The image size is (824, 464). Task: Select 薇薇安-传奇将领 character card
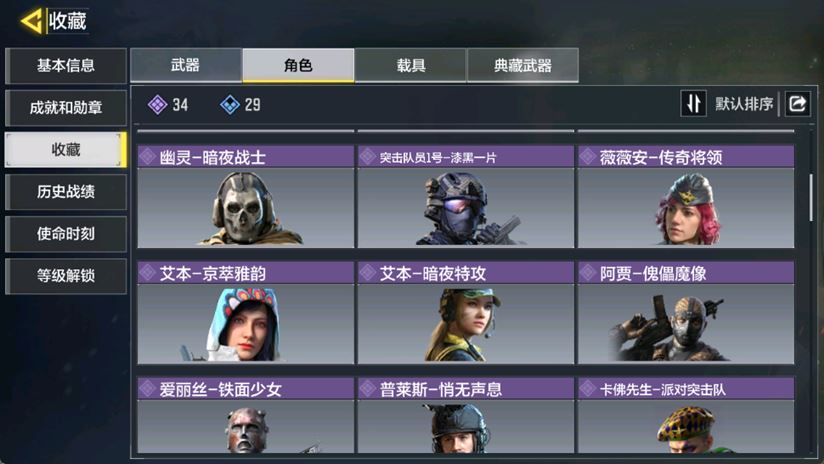[x=686, y=197]
